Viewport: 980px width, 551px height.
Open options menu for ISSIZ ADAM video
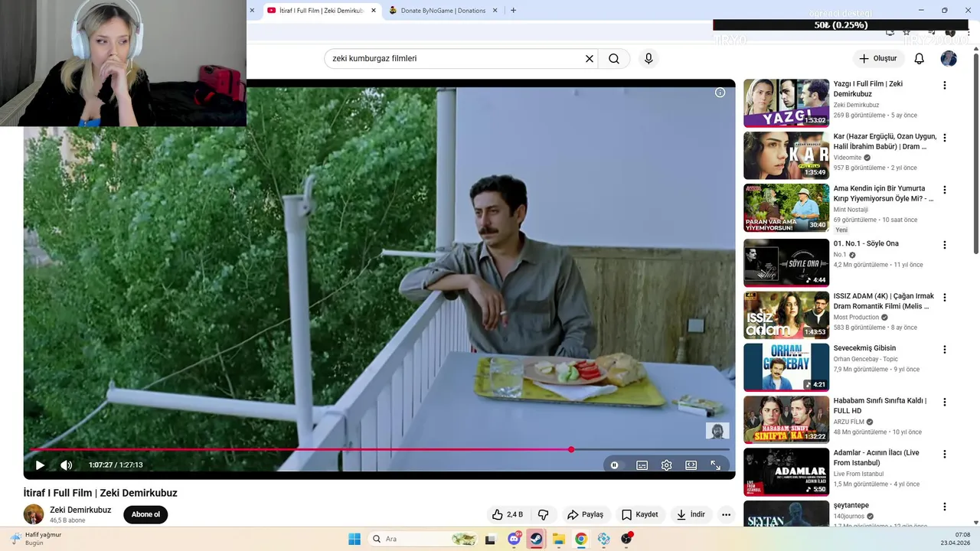944,298
